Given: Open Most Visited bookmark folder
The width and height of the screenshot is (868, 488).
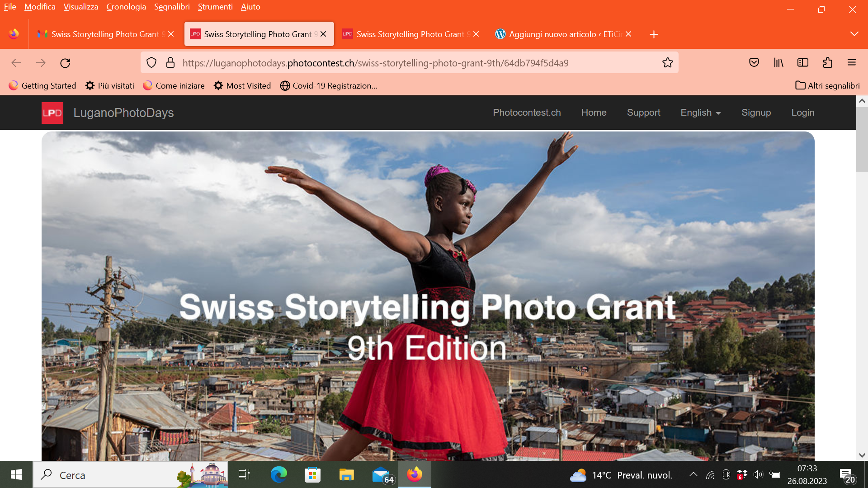Looking at the screenshot, I should coord(242,85).
